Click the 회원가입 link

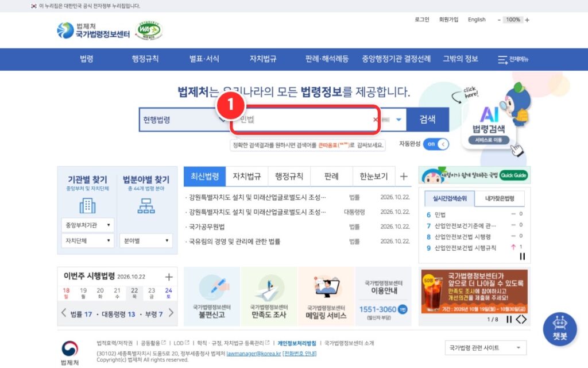coord(448,20)
